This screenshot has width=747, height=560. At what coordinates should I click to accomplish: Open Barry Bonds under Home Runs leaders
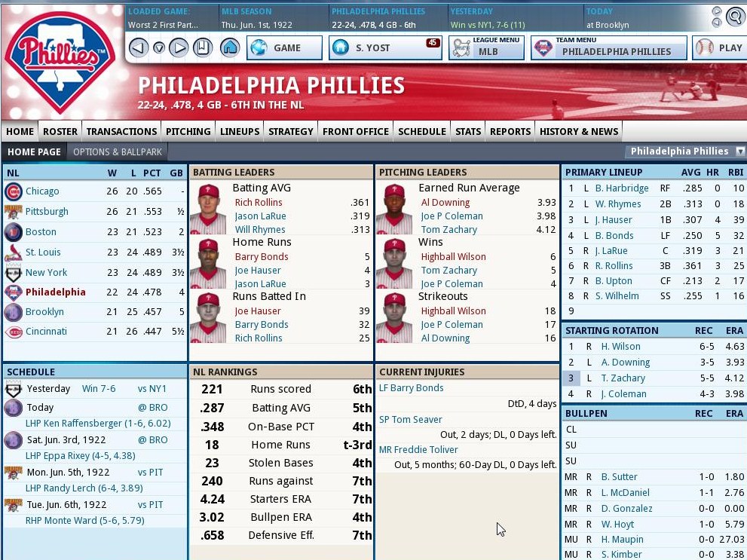point(261,257)
